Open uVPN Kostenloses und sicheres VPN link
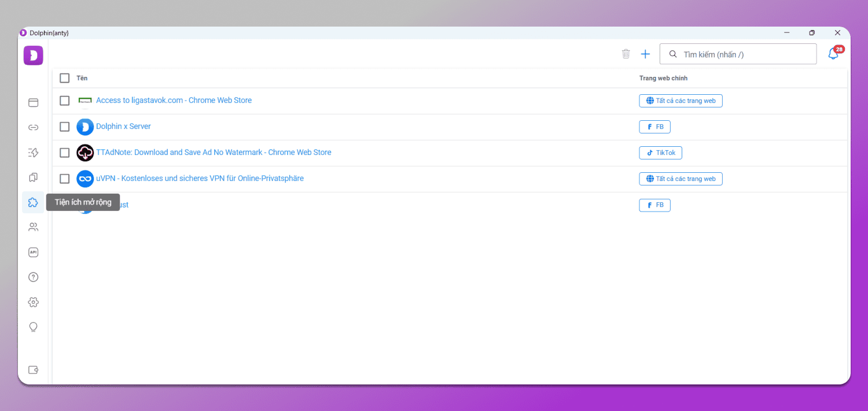 (x=200, y=179)
